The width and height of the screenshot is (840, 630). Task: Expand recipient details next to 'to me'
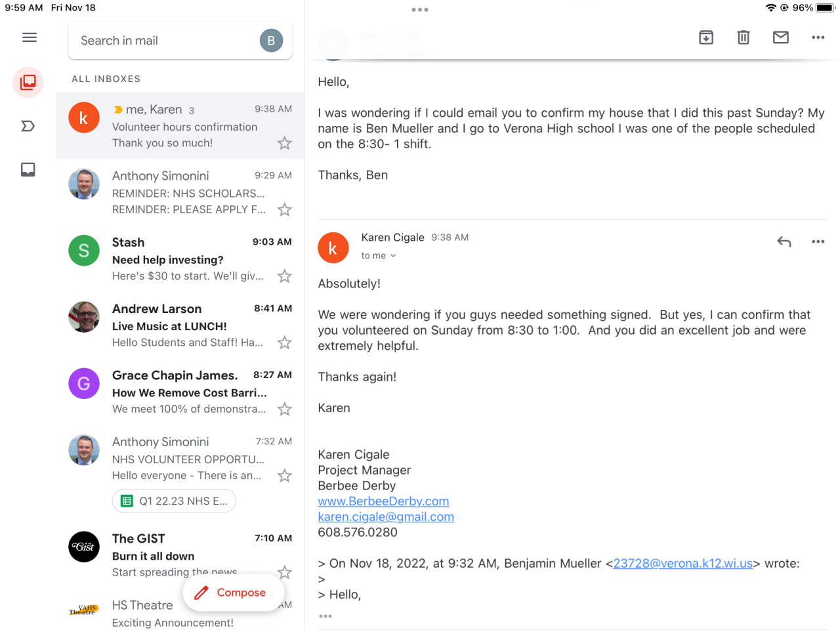point(393,256)
